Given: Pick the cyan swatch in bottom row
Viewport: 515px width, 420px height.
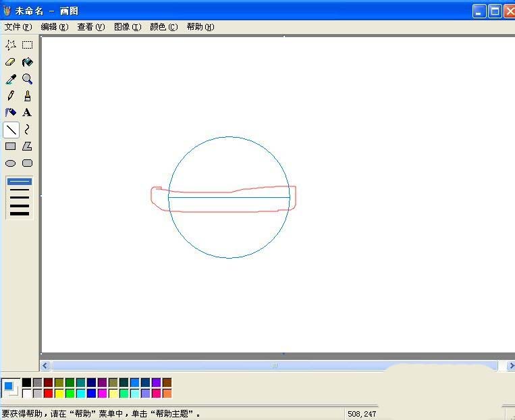Looking at the screenshot, I should (81, 394).
